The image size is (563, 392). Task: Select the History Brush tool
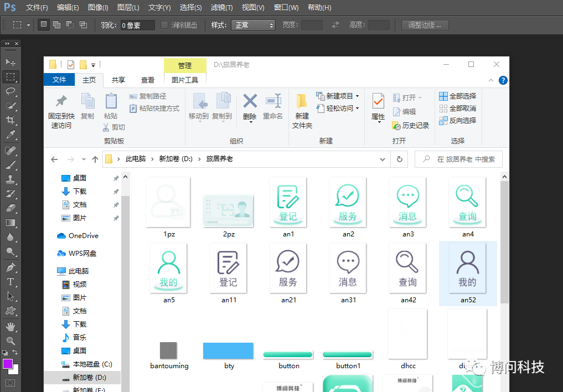click(11, 194)
